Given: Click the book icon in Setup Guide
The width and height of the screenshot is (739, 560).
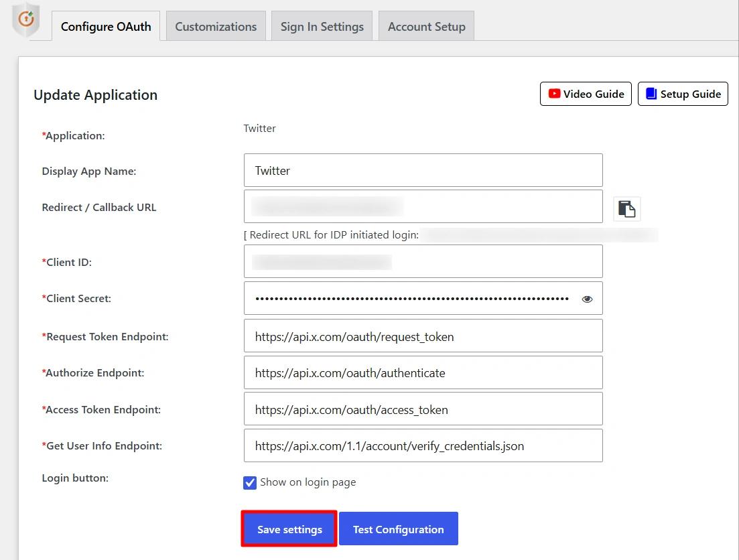Looking at the screenshot, I should (651, 94).
